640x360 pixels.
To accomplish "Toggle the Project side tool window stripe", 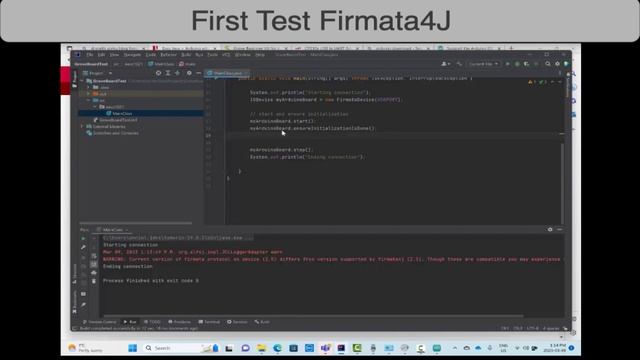I will [x=75, y=79].
